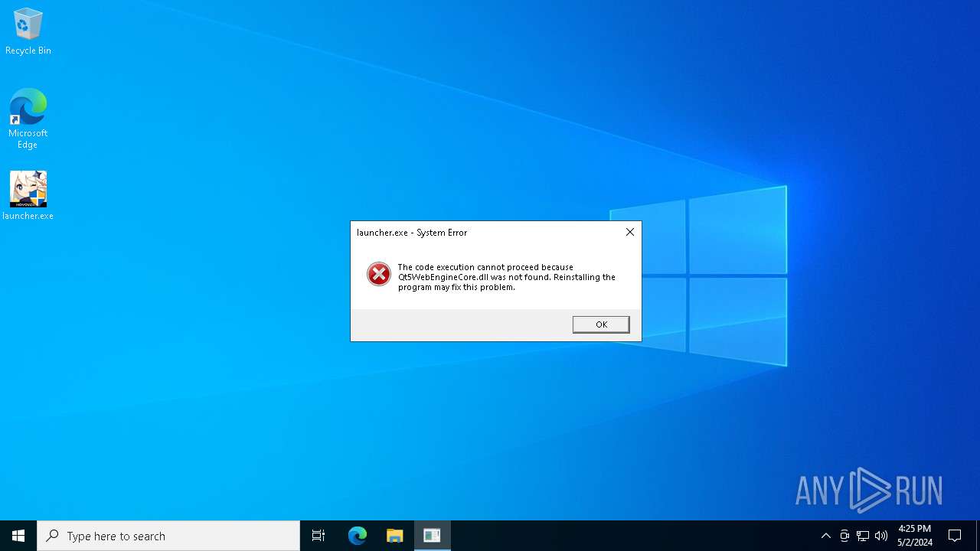
Task: Click the error message text in dialog
Action: (x=506, y=277)
